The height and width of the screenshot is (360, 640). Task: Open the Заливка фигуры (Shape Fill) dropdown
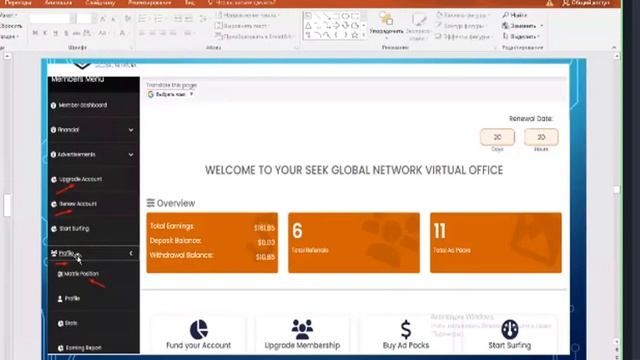point(464,16)
